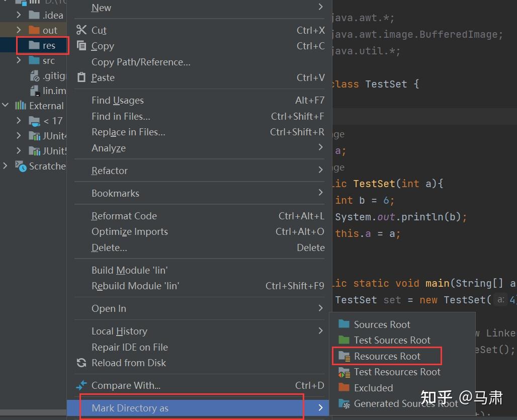517x420 pixels.
Task: Choose Find in Files
Action: click(x=200, y=116)
